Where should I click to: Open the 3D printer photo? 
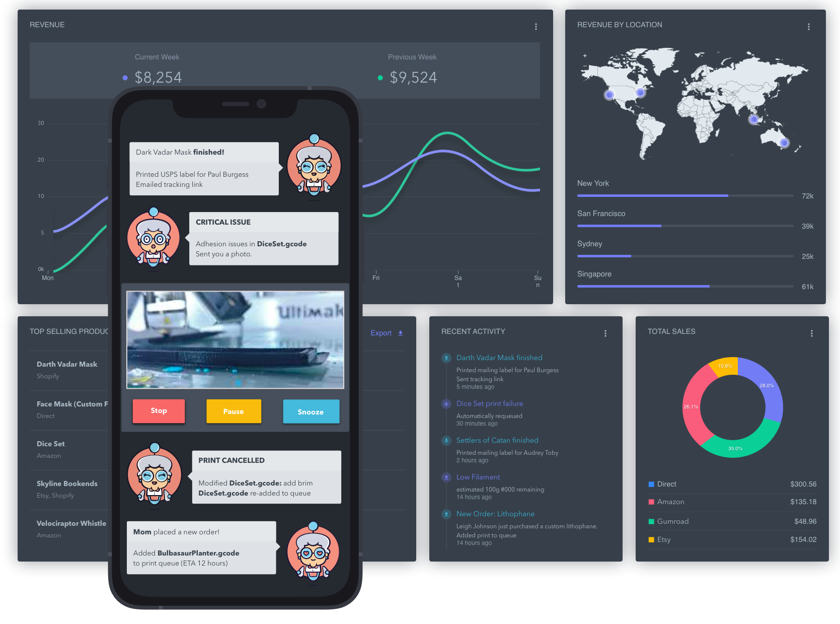click(235, 340)
